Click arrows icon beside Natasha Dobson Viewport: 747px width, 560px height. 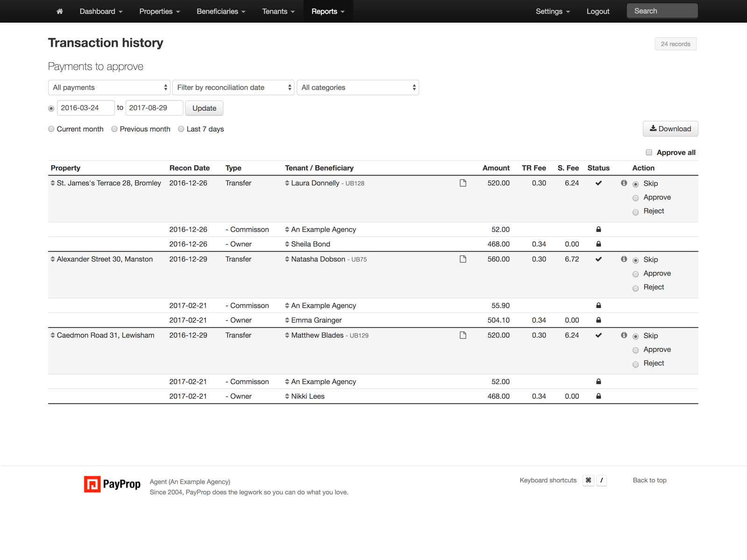pos(287,259)
